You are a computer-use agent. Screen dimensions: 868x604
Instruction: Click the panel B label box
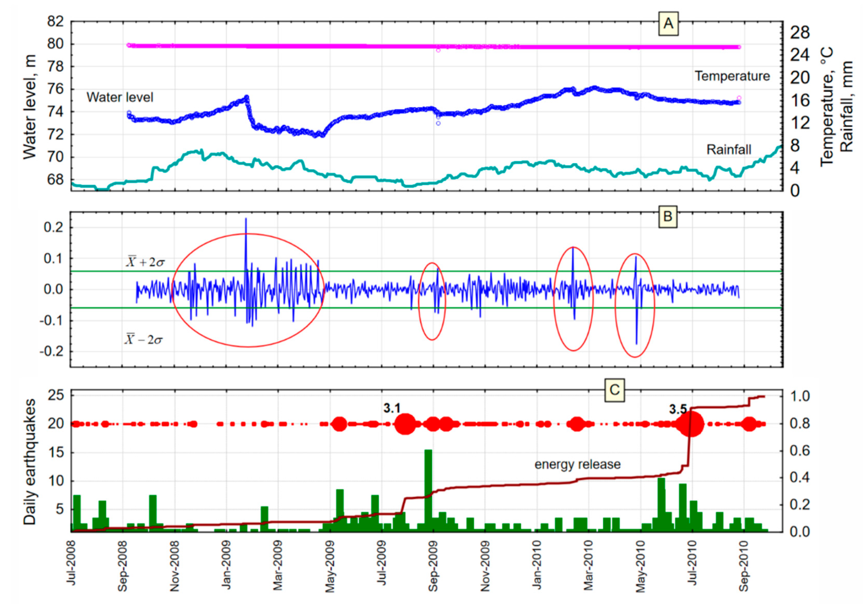667,216
